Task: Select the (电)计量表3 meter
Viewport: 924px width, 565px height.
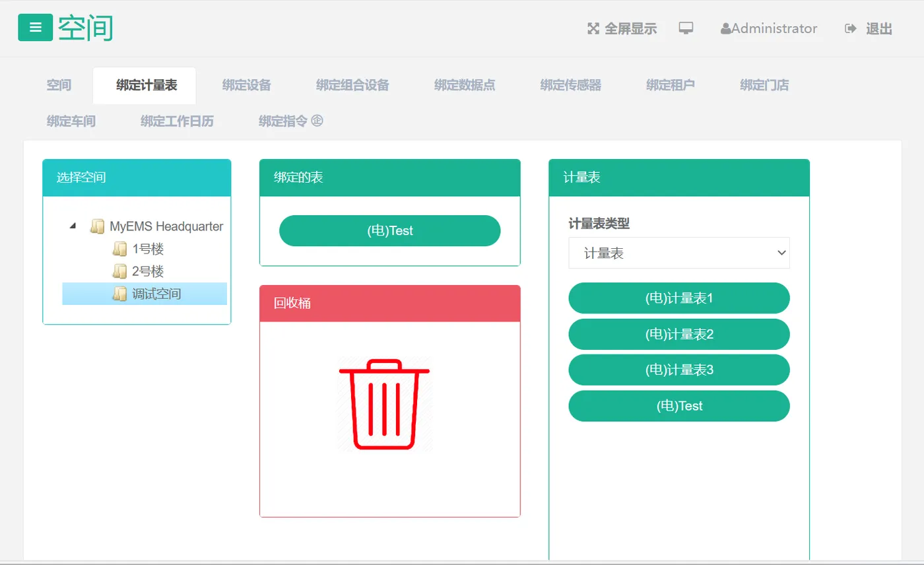Action: pyautogui.click(x=678, y=370)
